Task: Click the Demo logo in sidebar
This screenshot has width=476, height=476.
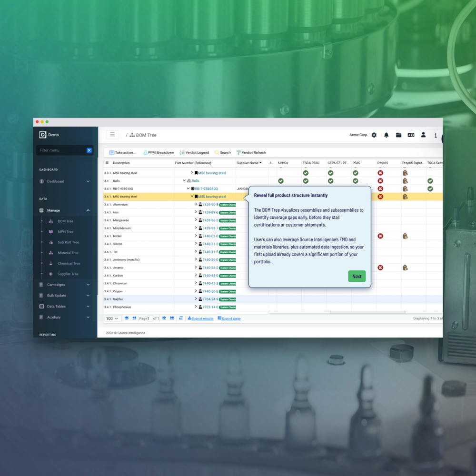Action: (x=49, y=135)
